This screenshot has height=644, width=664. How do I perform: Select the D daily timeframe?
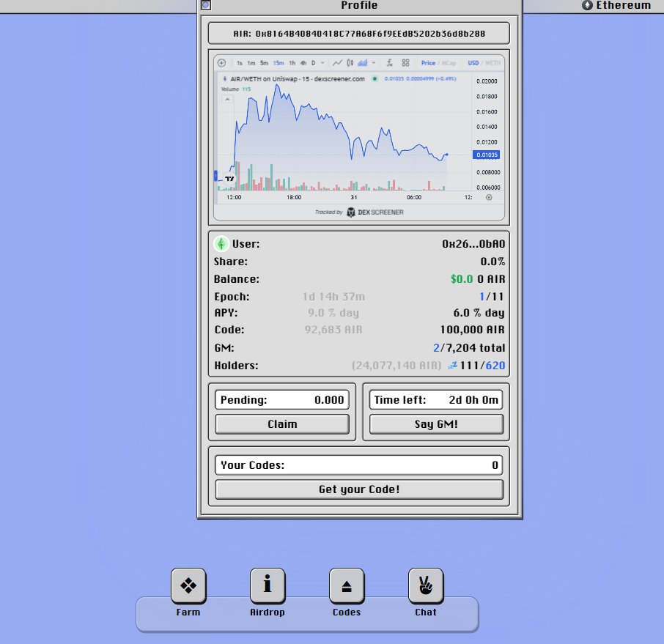pos(314,63)
